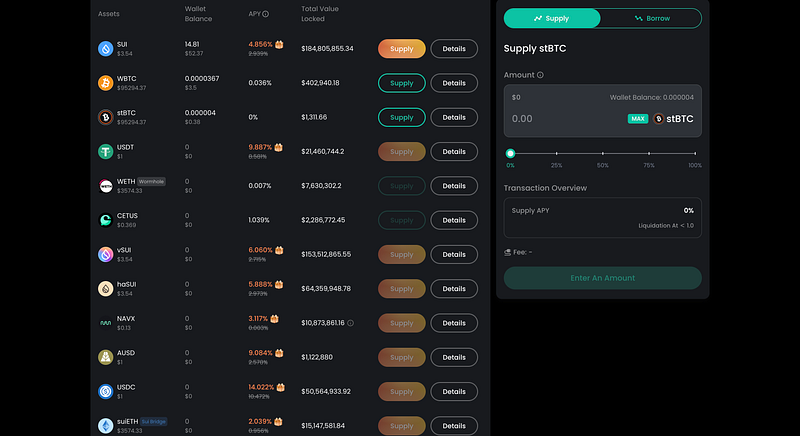Click the Supply button for USDC
This screenshot has width=800, height=436.
click(x=402, y=392)
